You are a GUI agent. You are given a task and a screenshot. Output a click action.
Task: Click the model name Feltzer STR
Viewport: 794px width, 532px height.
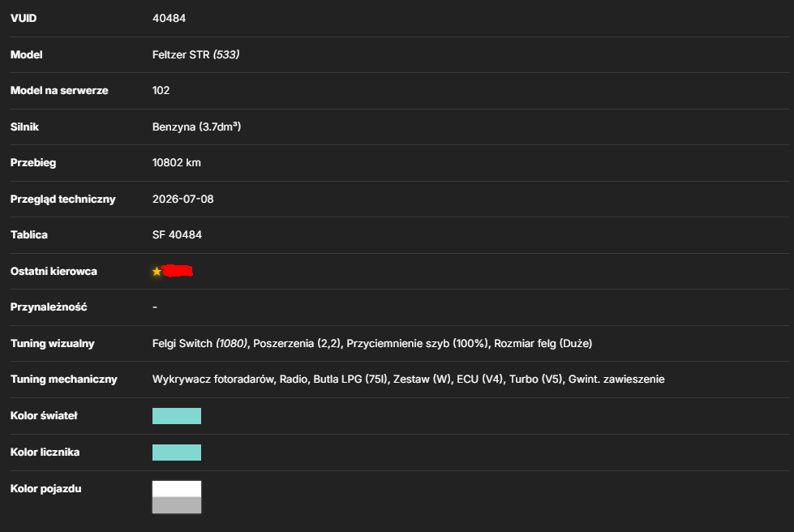click(x=181, y=54)
